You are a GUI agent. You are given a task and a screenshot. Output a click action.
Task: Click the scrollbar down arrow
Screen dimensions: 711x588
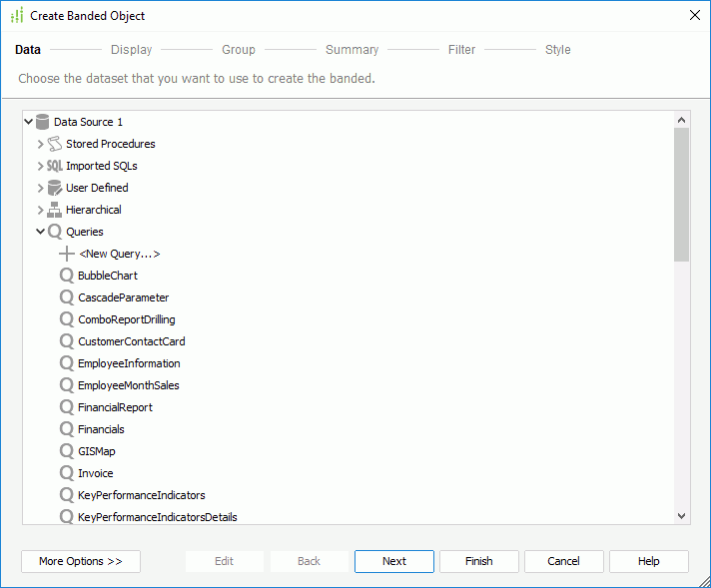(x=681, y=516)
